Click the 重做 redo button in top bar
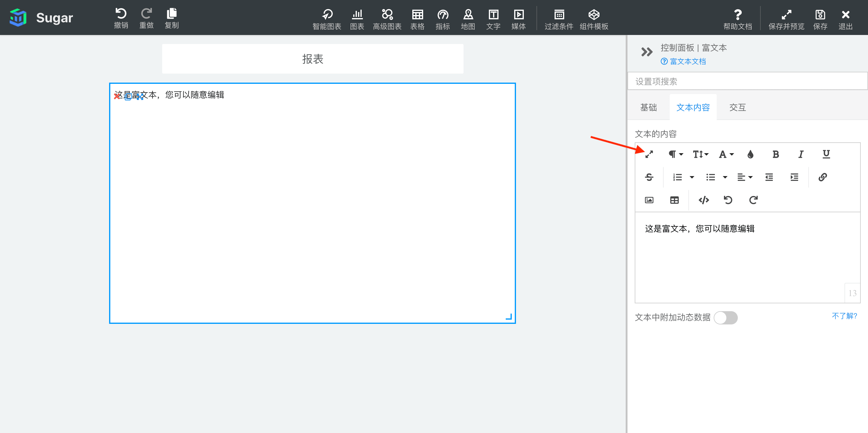The height and width of the screenshot is (433, 868). pyautogui.click(x=146, y=18)
